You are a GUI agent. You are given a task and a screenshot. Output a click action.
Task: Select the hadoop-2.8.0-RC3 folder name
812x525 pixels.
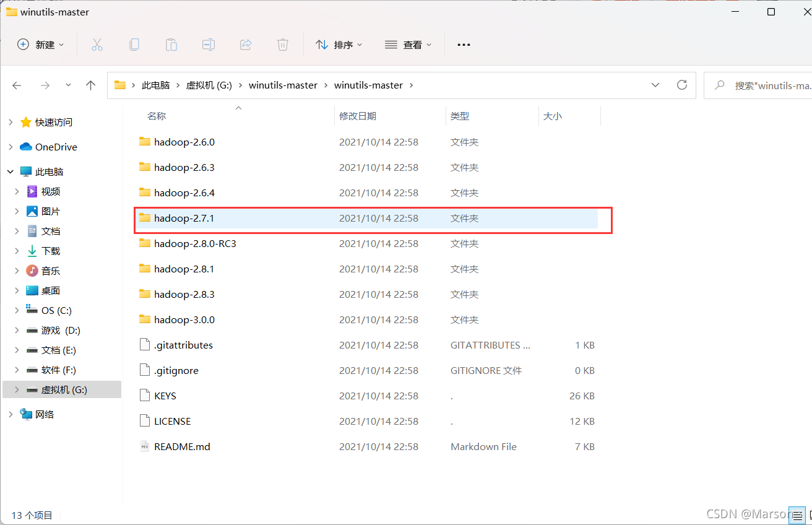(x=195, y=243)
